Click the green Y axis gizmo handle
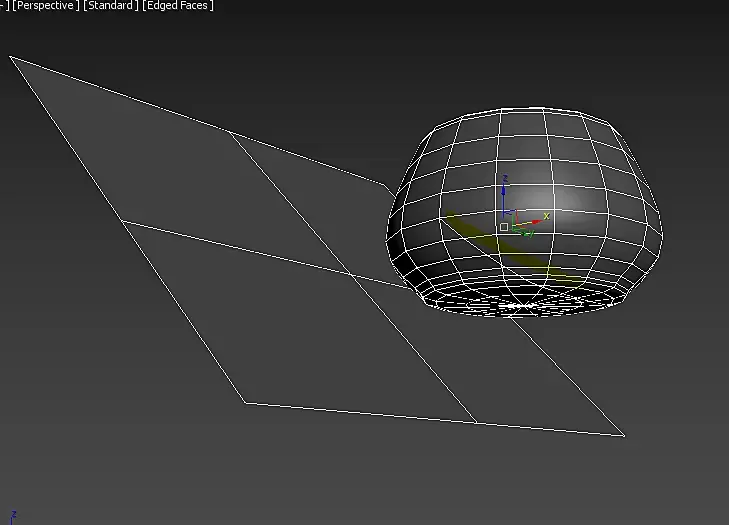The image size is (729, 525). click(x=522, y=231)
